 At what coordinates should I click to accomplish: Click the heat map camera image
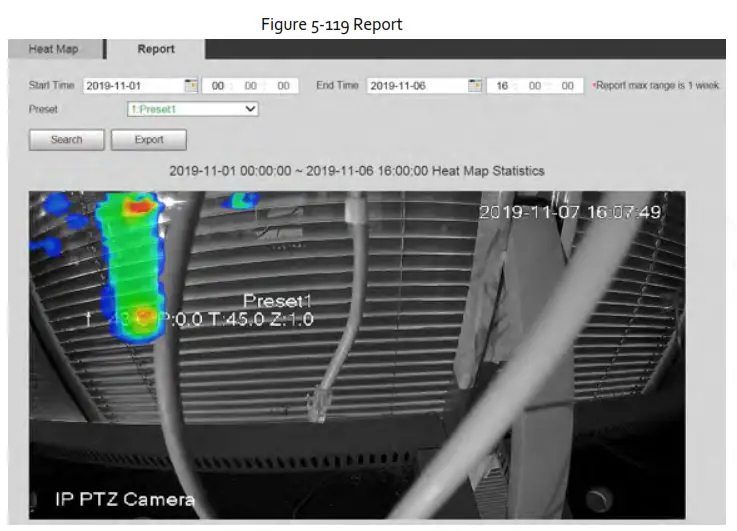coord(357,355)
